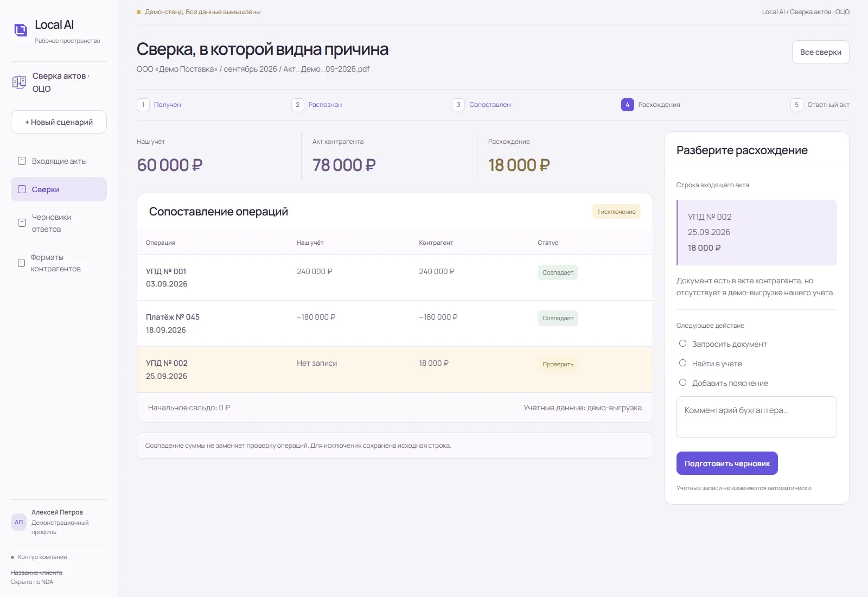Click the Контур компании status indicator
Screen dimensions: 868x597
tap(39, 557)
